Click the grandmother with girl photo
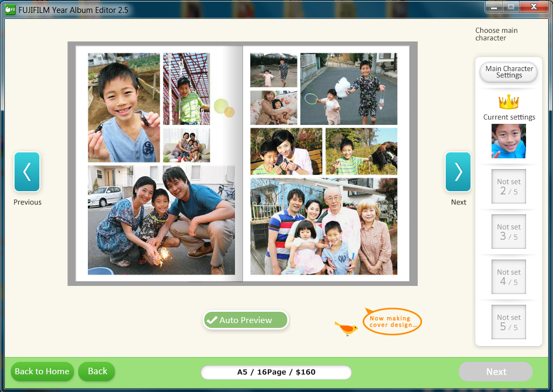The width and height of the screenshot is (553, 392). pos(274,108)
